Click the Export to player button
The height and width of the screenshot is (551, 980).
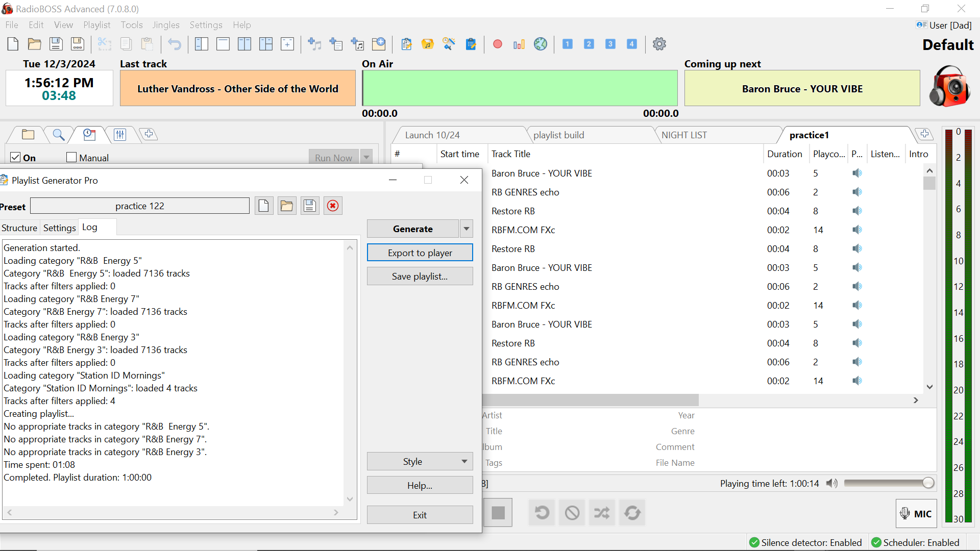[420, 253]
